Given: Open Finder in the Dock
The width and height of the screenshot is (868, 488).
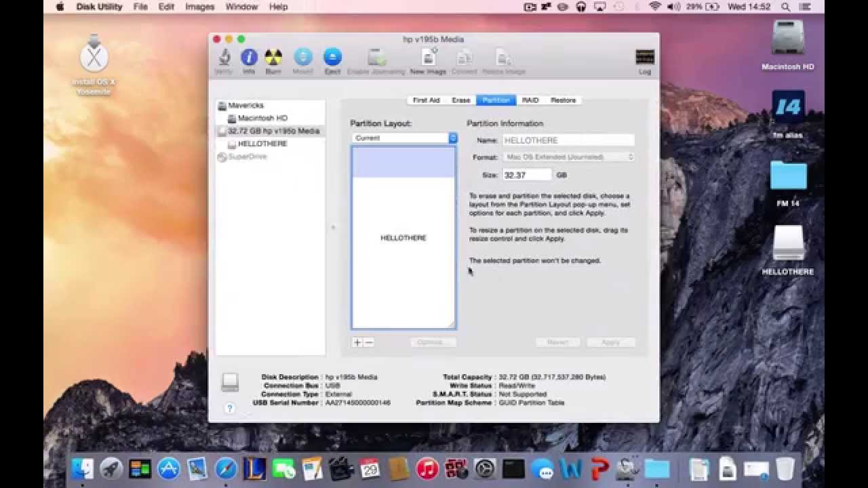Looking at the screenshot, I should 83,468.
